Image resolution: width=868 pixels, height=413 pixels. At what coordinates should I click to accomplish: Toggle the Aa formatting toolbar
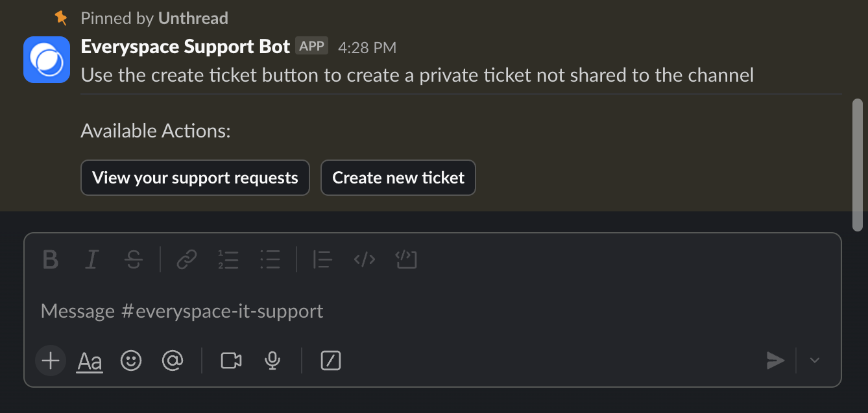[x=89, y=360]
